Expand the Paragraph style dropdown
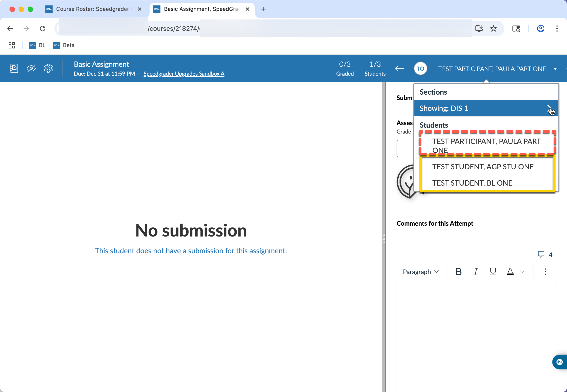 point(420,272)
